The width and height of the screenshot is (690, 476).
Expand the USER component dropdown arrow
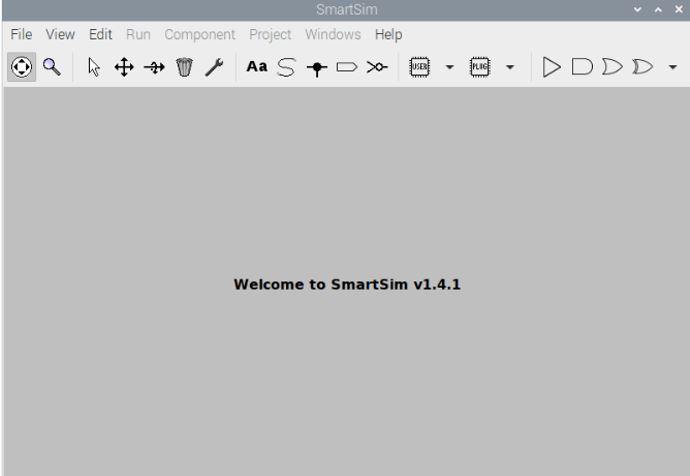coord(450,67)
